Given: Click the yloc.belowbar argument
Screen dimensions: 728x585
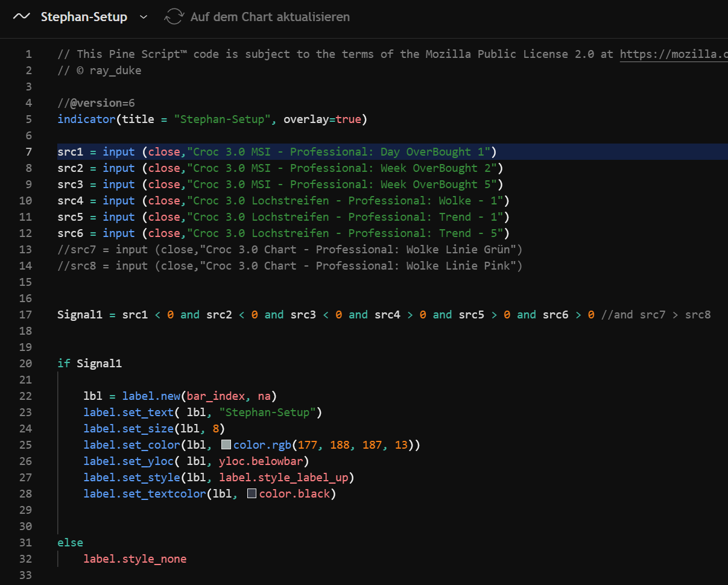Looking at the screenshot, I should (264, 461).
